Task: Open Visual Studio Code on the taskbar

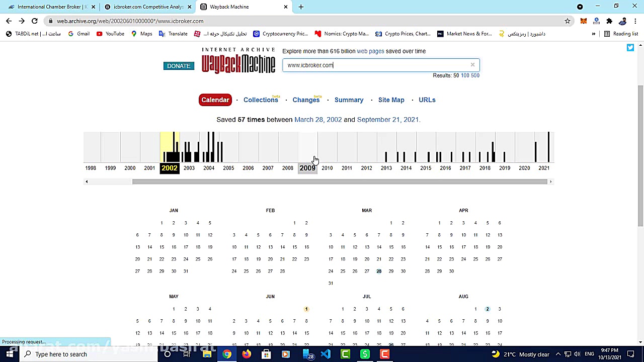Action: [326, 354]
